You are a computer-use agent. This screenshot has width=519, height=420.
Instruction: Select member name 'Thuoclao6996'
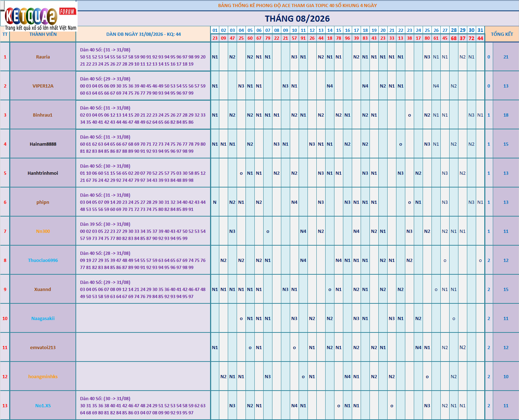click(43, 261)
